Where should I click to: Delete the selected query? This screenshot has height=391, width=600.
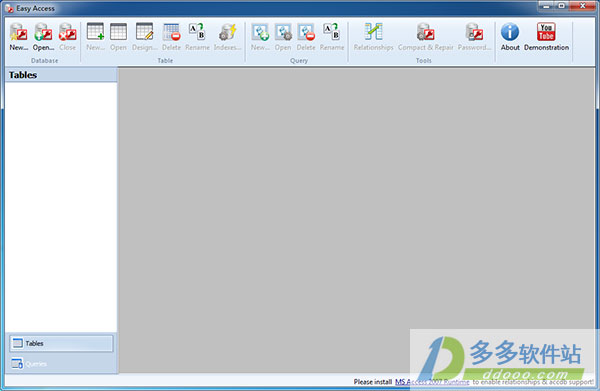[306, 37]
